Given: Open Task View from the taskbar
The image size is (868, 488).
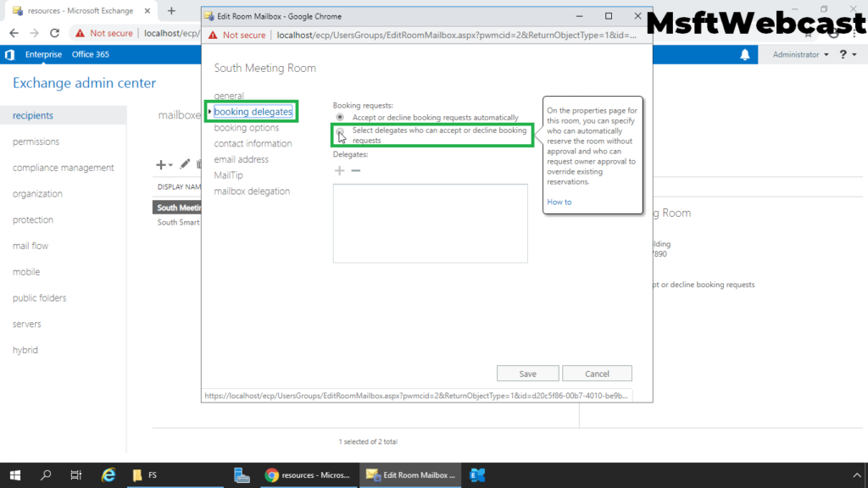Looking at the screenshot, I should tap(75, 474).
